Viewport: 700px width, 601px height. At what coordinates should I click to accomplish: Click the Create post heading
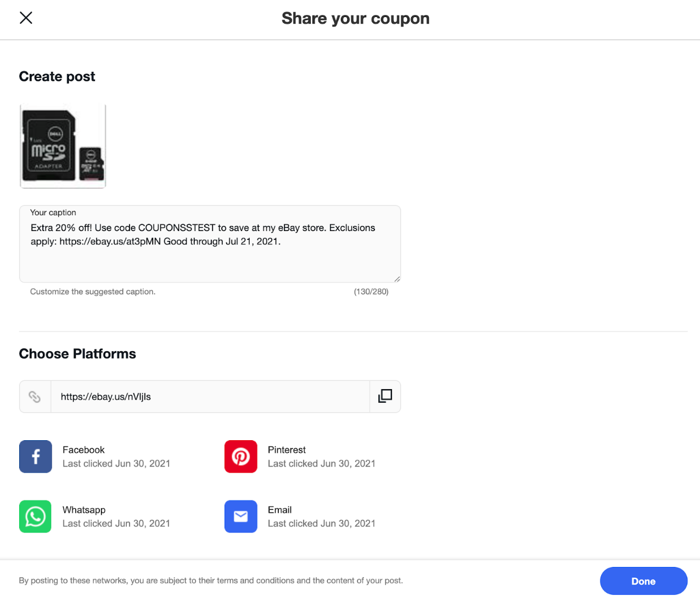click(x=57, y=76)
